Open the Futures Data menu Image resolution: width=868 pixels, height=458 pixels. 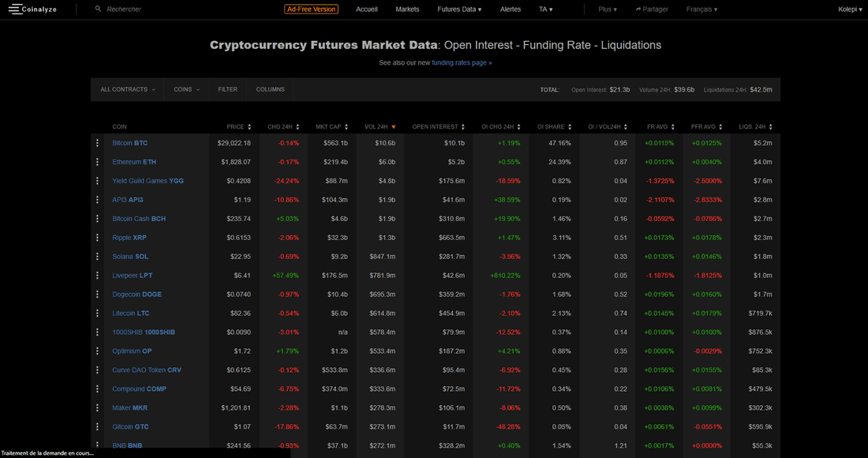pyautogui.click(x=459, y=9)
